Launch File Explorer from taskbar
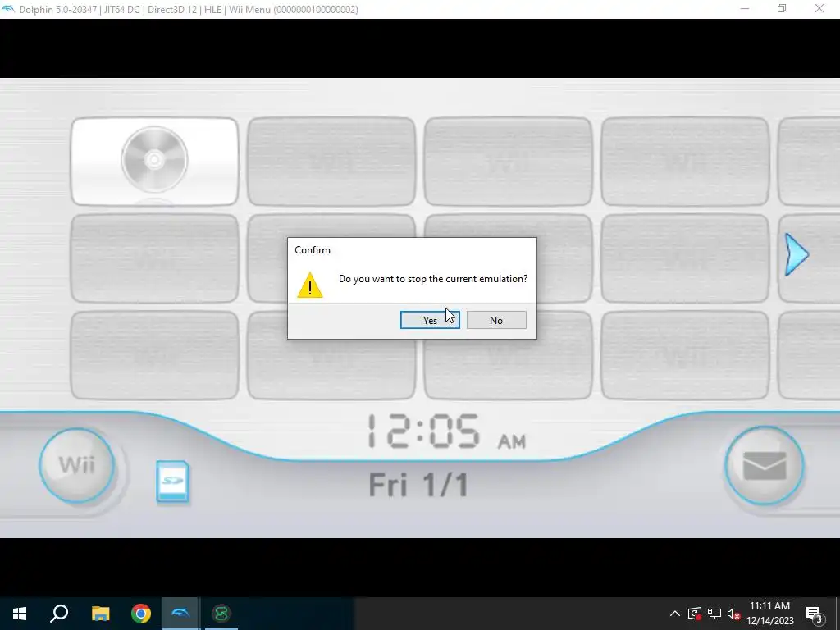Screen dimensions: 840x630 point(100,614)
